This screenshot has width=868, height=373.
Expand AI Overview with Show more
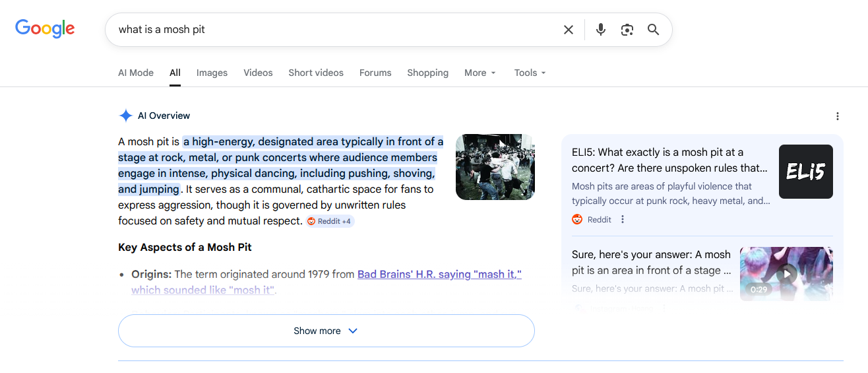click(326, 331)
